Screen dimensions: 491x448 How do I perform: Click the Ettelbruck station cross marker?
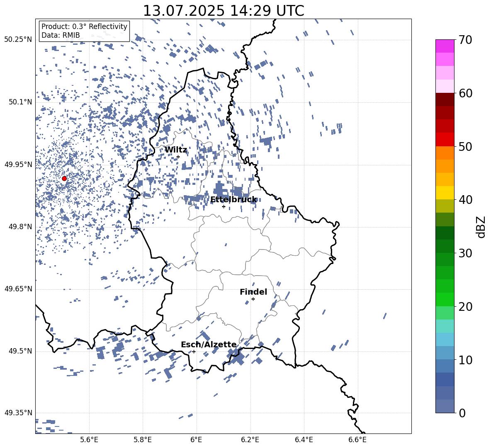pyautogui.click(x=224, y=207)
